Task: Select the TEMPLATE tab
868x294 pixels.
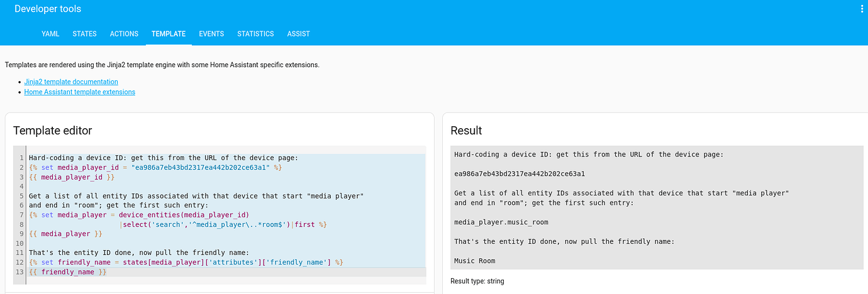Action: 169,34
